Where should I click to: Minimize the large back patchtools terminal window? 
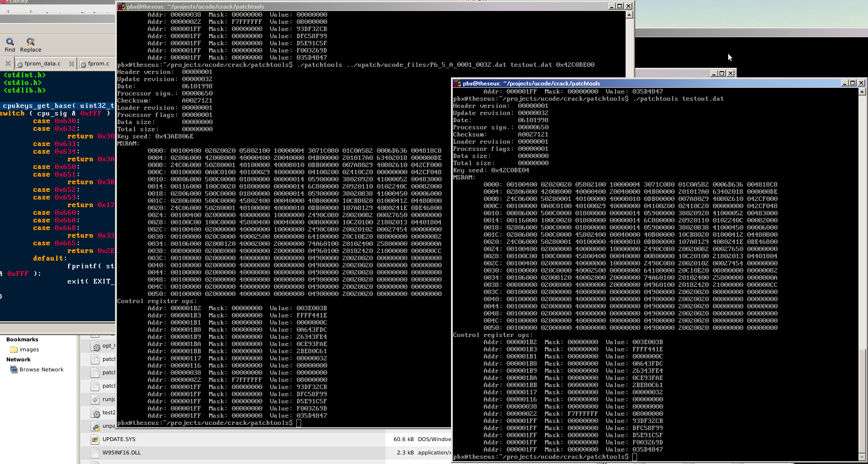click(x=612, y=6)
